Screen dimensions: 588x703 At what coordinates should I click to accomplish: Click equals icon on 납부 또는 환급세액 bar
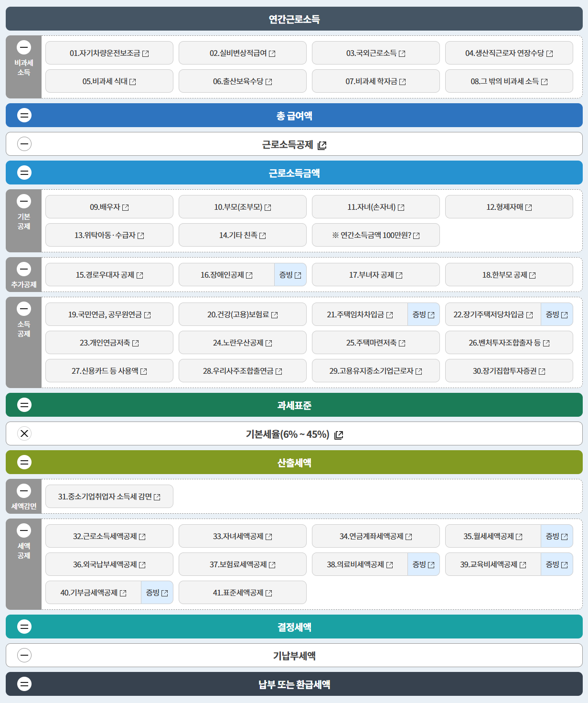pos(24,684)
